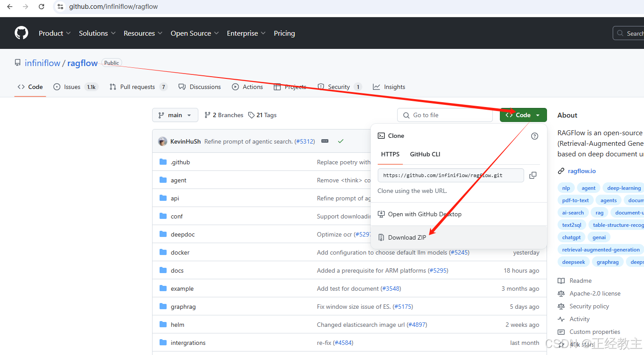Toggle the green Code dropdown button
The width and height of the screenshot is (644, 355).
(523, 115)
